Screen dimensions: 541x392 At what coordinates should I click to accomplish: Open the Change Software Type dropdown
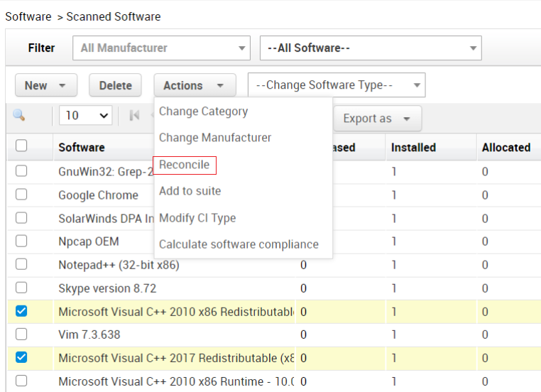coord(337,85)
